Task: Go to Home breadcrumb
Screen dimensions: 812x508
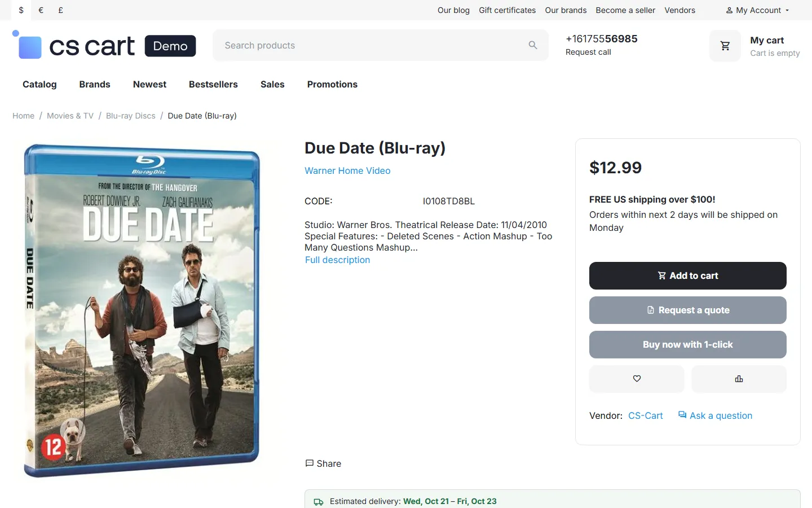Action: tap(24, 116)
